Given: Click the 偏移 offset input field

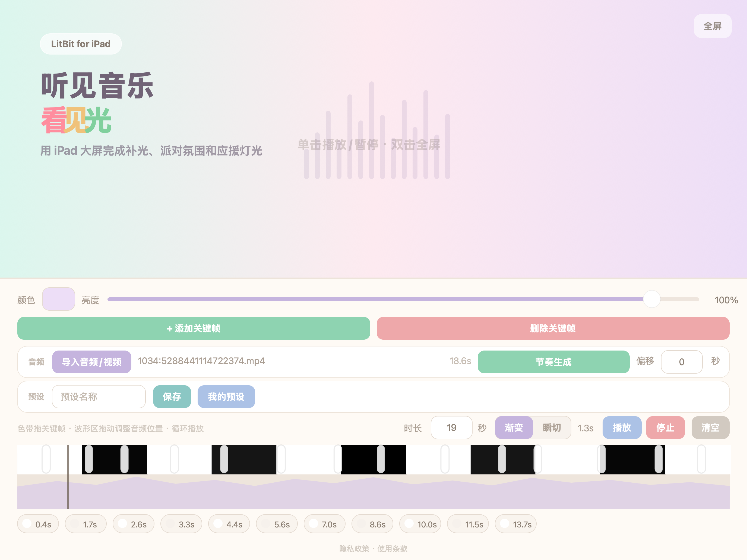Looking at the screenshot, I should (x=682, y=362).
